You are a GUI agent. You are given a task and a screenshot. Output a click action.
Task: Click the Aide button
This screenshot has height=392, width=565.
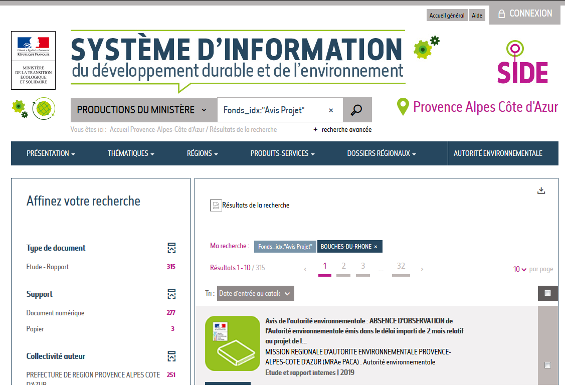click(x=477, y=16)
